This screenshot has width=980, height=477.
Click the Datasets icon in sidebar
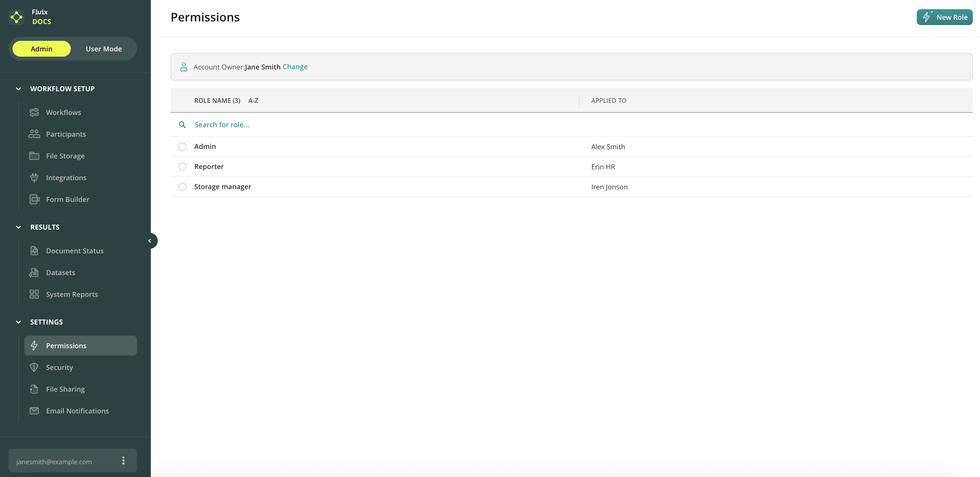[x=34, y=272]
